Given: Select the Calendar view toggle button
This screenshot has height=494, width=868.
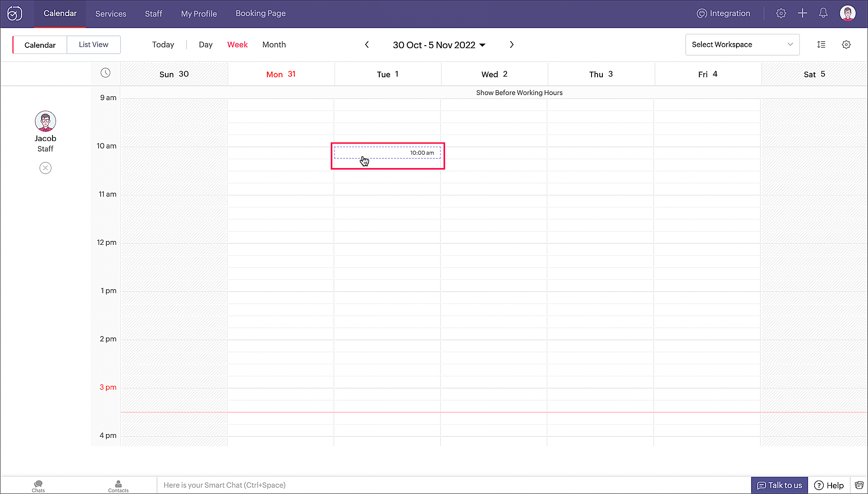Looking at the screenshot, I should [40, 45].
